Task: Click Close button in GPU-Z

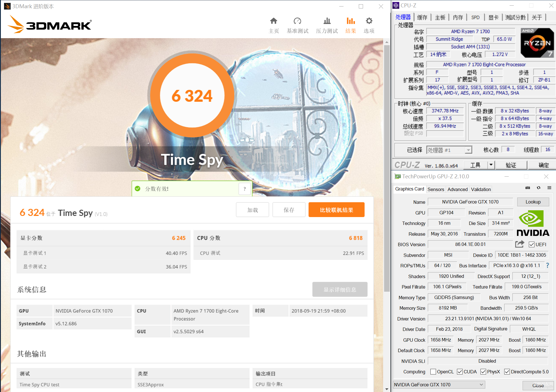Action: click(x=538, y=385)
